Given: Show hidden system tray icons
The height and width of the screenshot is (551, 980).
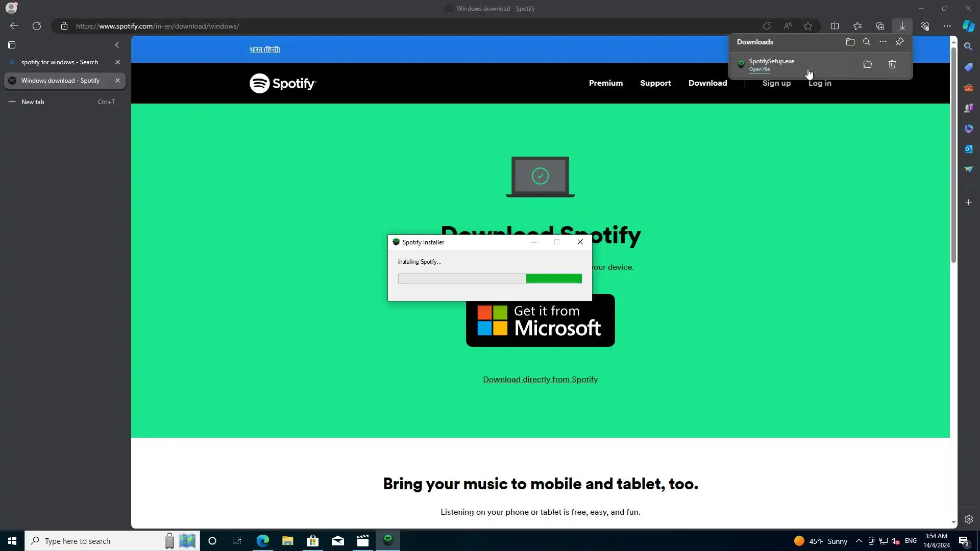Looking at the screenshot, I should pos(859,541).
